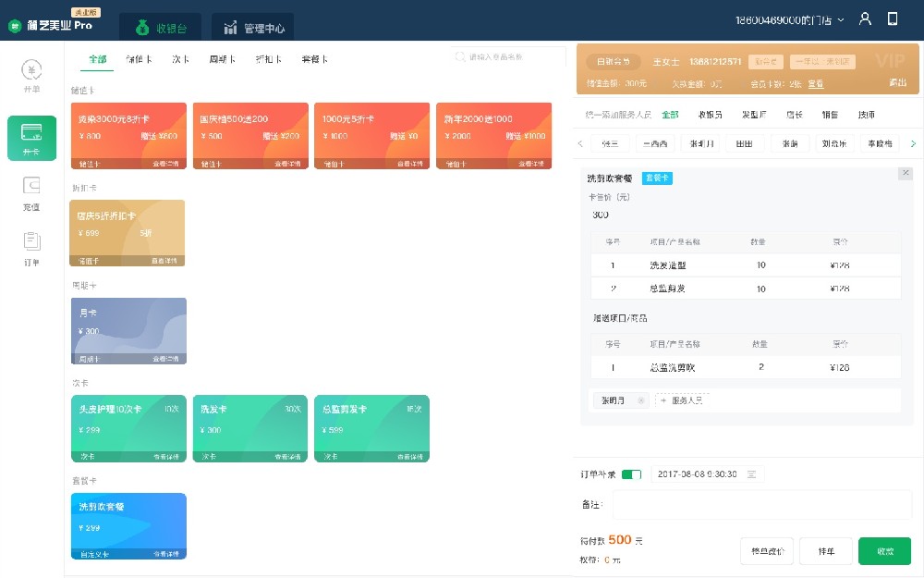Image resolution: width=924 pixels, height=578 pixels.
Task: Click the 挂单 button
Action: coord(825,550)
